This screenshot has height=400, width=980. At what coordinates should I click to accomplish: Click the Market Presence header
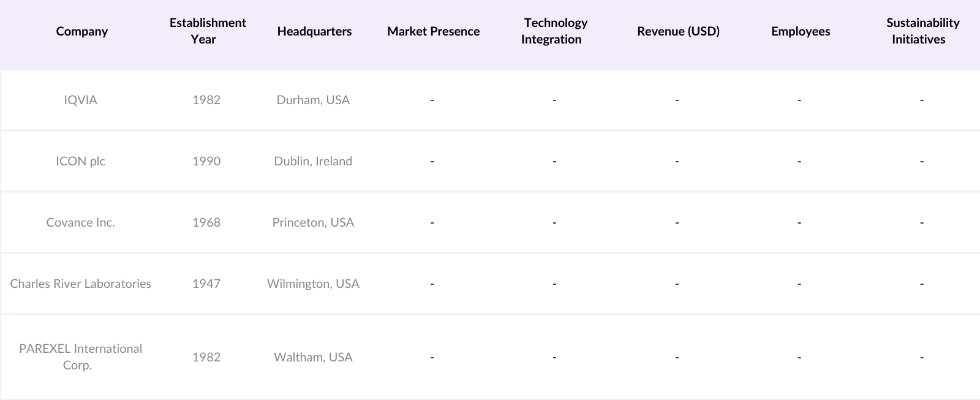tap(433, 31)
